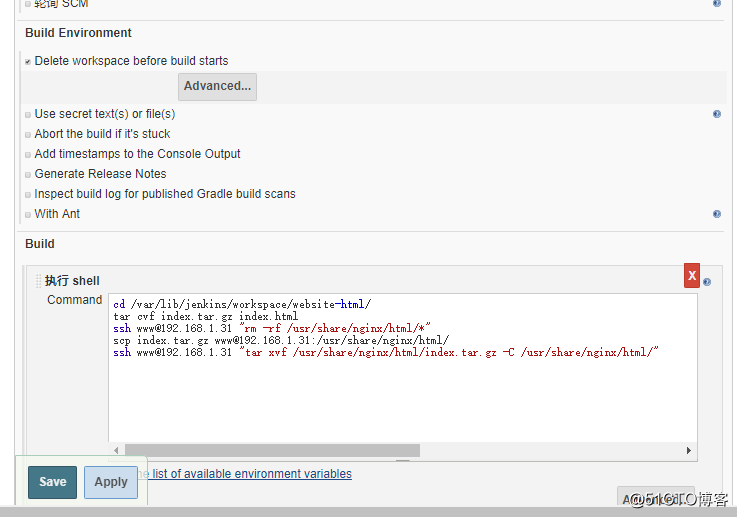Click the ssh rm -rf command line

pos(272,328)
